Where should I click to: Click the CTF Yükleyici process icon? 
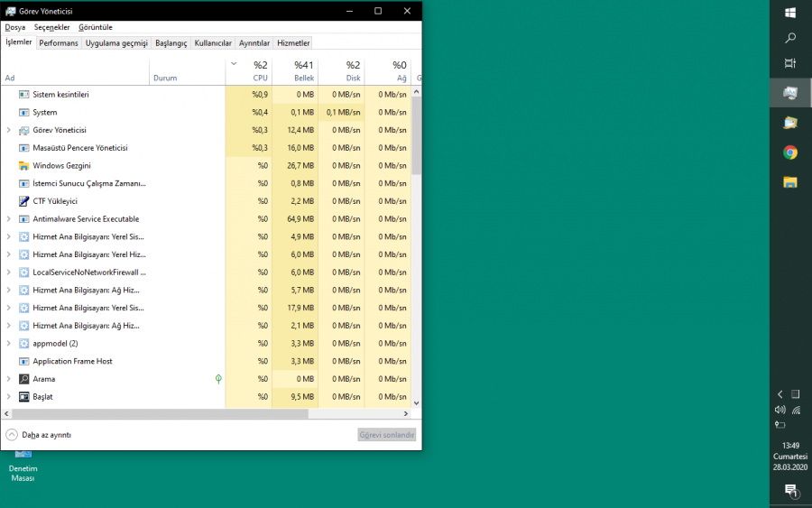[x=24, y=201]
